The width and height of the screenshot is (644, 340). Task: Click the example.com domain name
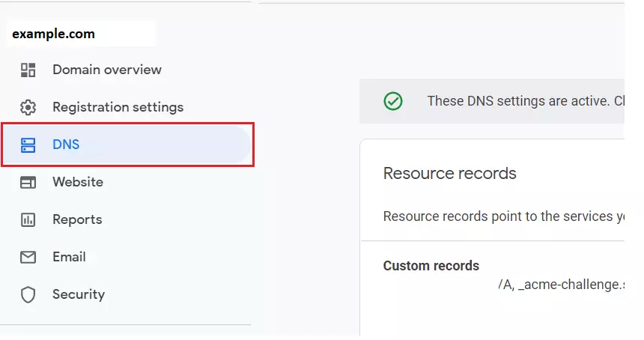tap(53, 34)
